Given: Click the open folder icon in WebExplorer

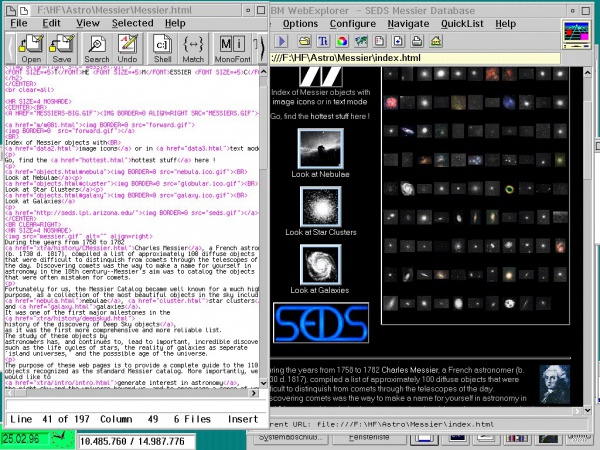Looking at the screenshot, I should tap(304, 41).
